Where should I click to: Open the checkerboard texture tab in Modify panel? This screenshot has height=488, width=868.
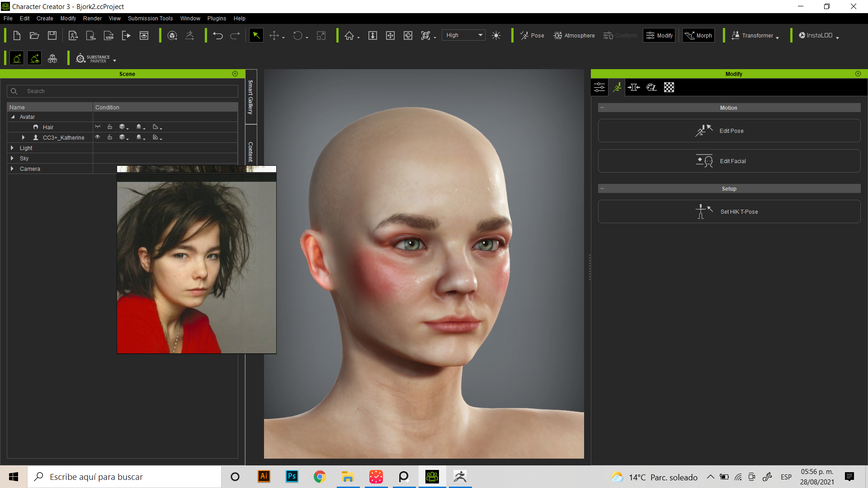coord(669,87)
